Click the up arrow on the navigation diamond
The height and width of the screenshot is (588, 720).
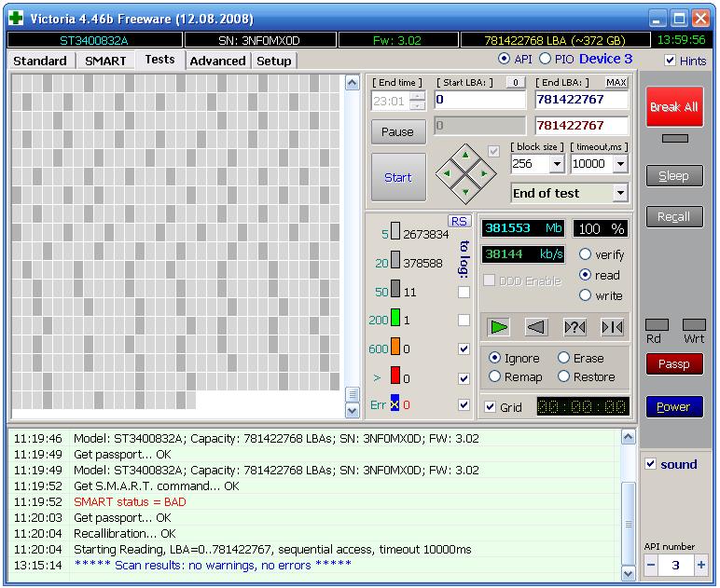click(465, 155)
